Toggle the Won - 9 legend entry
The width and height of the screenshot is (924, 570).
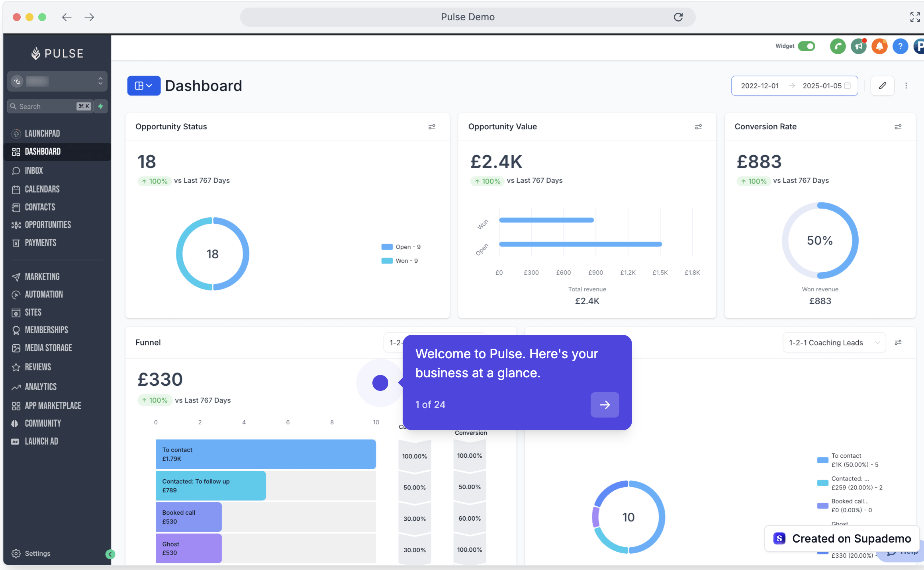(x=400, y=261)
